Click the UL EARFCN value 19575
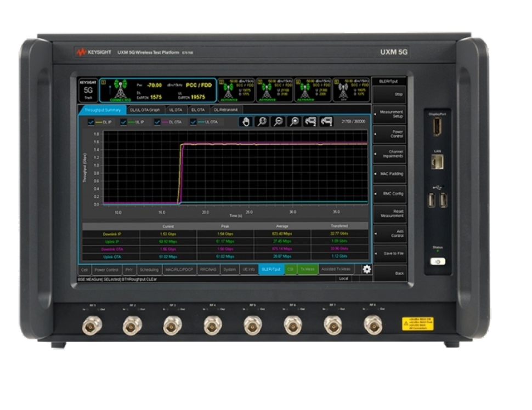 [198, 97]
